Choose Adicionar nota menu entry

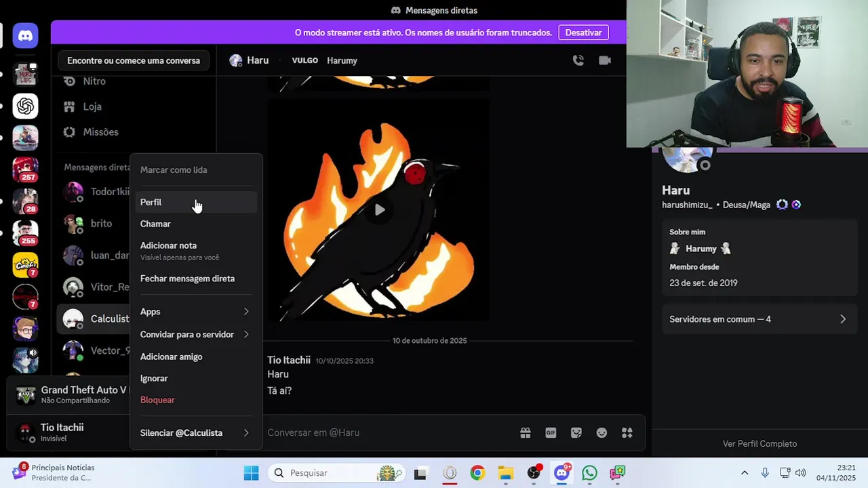point(195,251)
